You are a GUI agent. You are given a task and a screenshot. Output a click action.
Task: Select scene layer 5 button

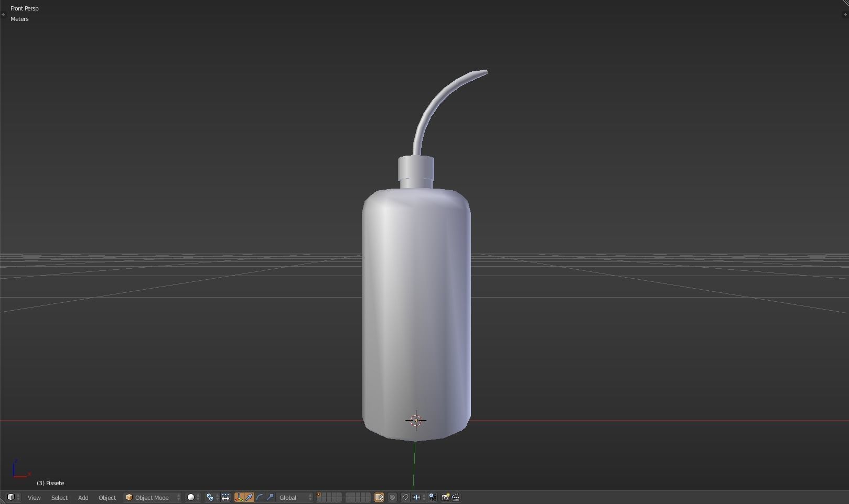pyautogui.click(x=339, y=495)
